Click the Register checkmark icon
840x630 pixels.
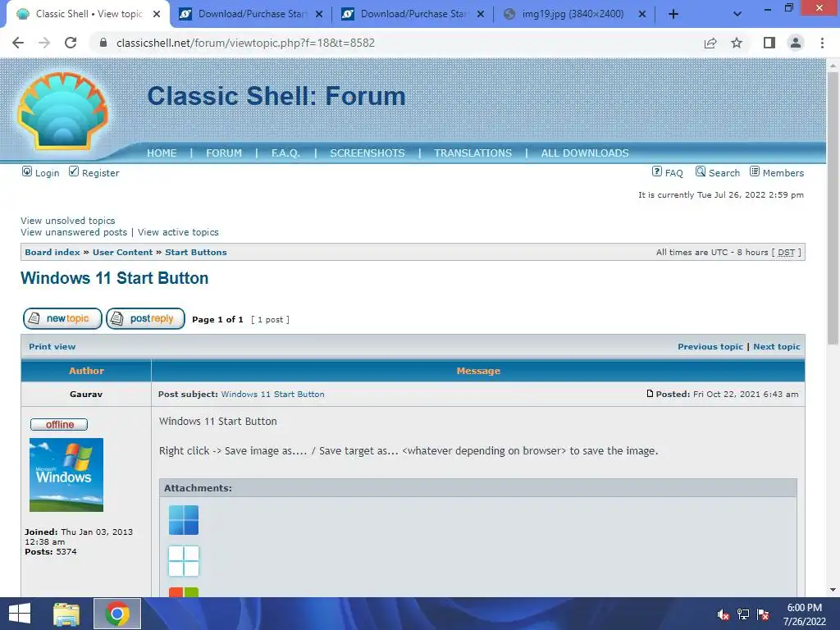[x=73, y=171]
